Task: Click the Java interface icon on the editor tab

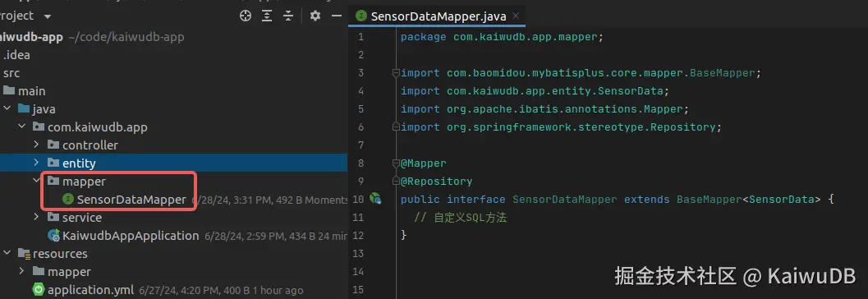Action: tap(361, 16)
